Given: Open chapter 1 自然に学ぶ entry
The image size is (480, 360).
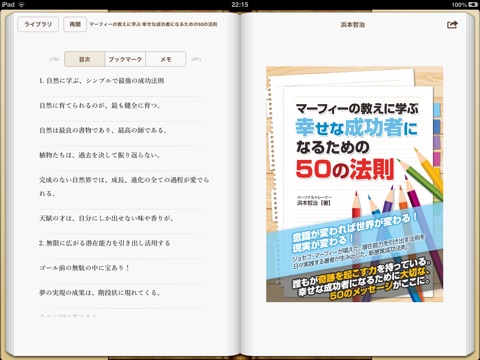Looking at the screenshot, I should [125, 81].
